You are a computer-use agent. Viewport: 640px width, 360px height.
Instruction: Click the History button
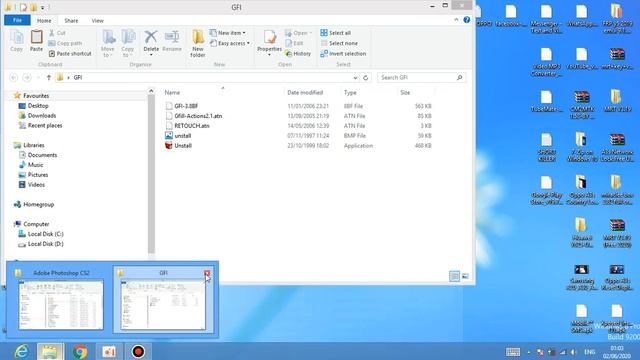coord(298,53)
